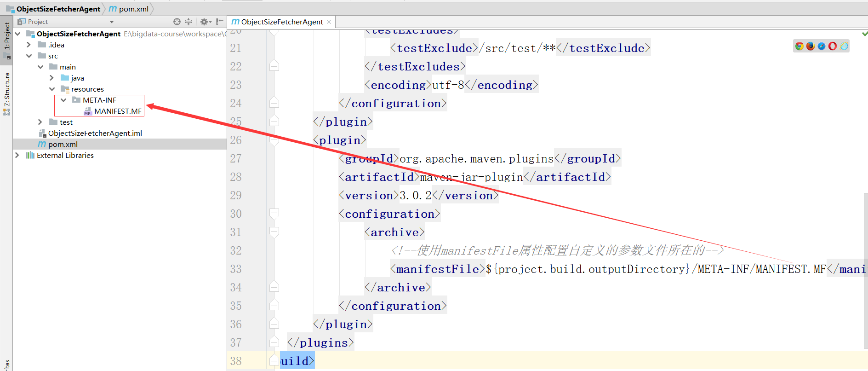Image resolution: width=868 pixels, height=371 pixels.
Task: Click the collapse all icon in Project panel
Action: 188,22
